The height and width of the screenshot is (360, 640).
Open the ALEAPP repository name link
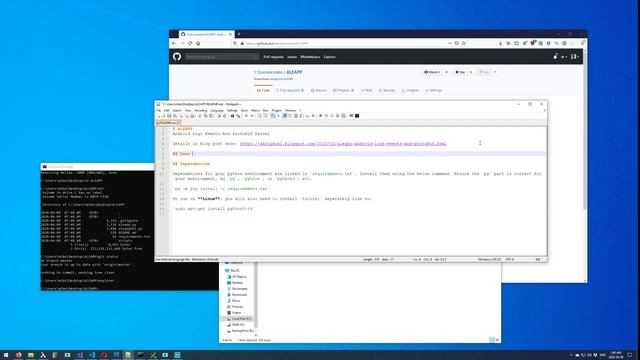294,72
